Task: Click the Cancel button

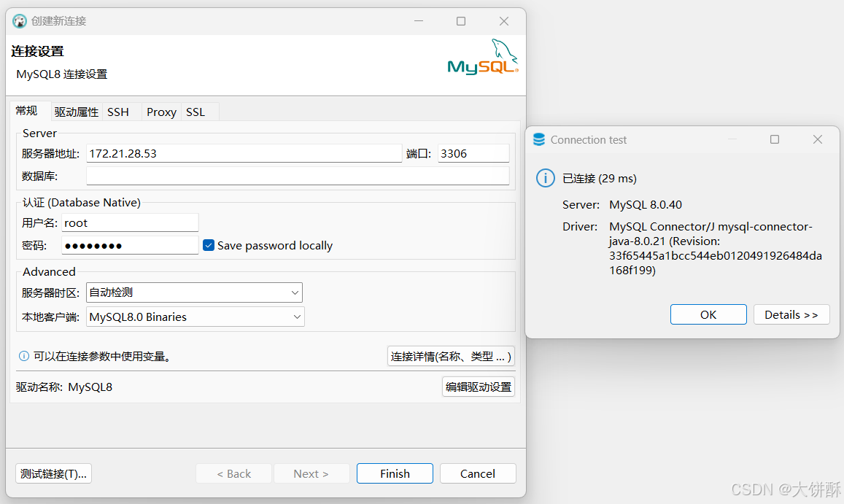Action: point(478,473)
